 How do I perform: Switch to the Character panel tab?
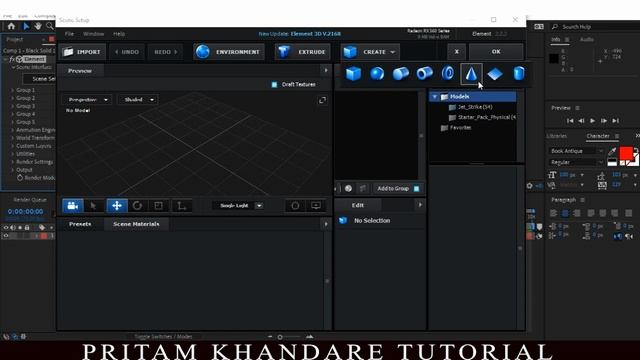(x=598, y=136)
